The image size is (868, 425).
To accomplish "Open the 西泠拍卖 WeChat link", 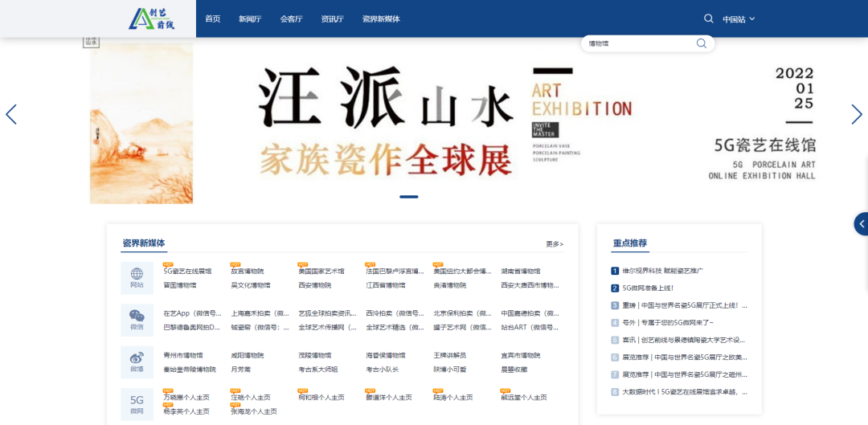I will click(395, 313).
